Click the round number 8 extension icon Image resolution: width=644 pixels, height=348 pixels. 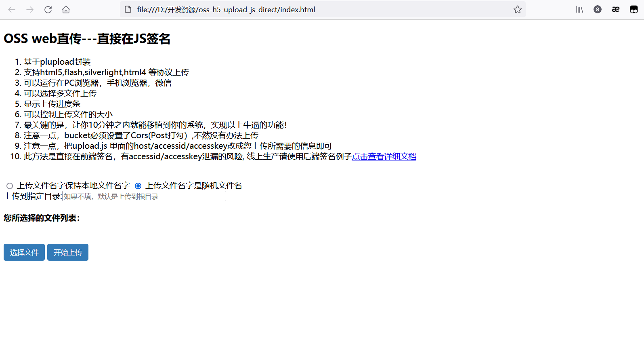pyautogui.click(x=598, y=10)
